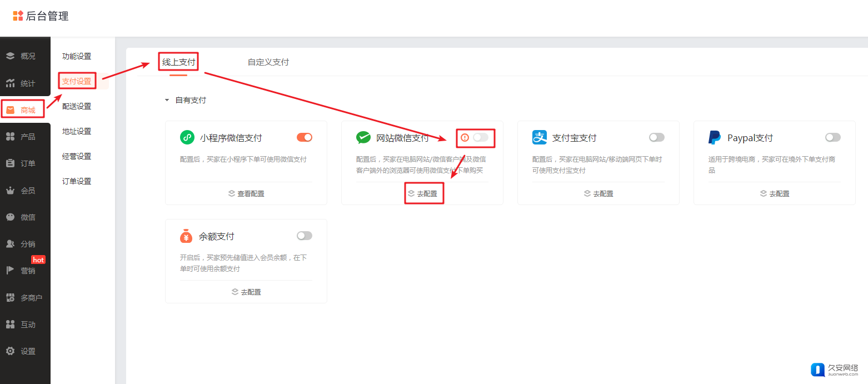Open 地址设置 in the submenu

(x=77, y=131)
